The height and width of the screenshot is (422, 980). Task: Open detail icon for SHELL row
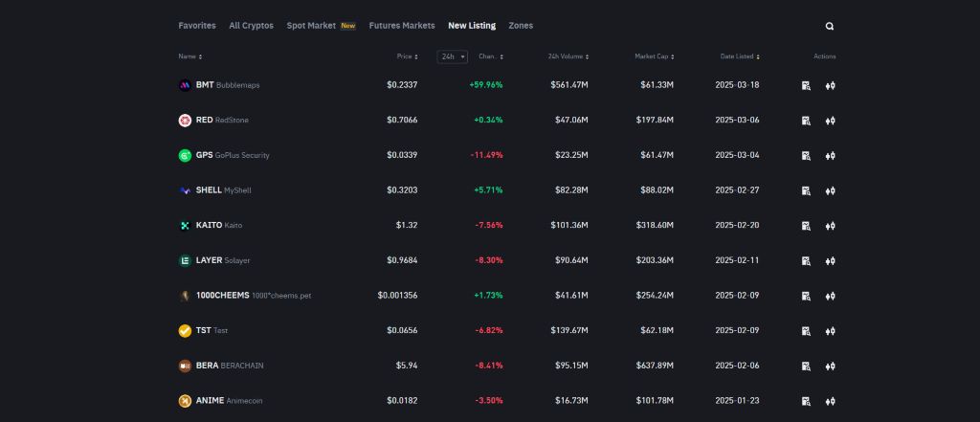tap(806, 190)
